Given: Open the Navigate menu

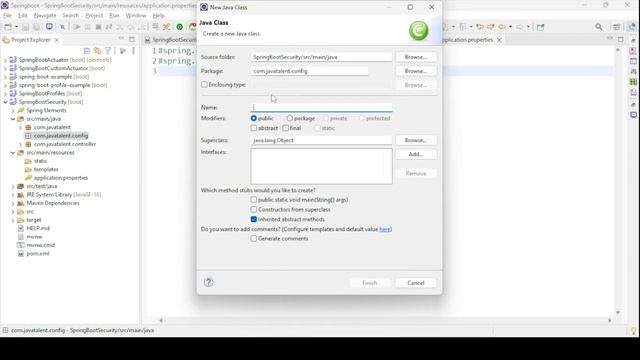Looking at the screenshot, I should tap(45, 16).
